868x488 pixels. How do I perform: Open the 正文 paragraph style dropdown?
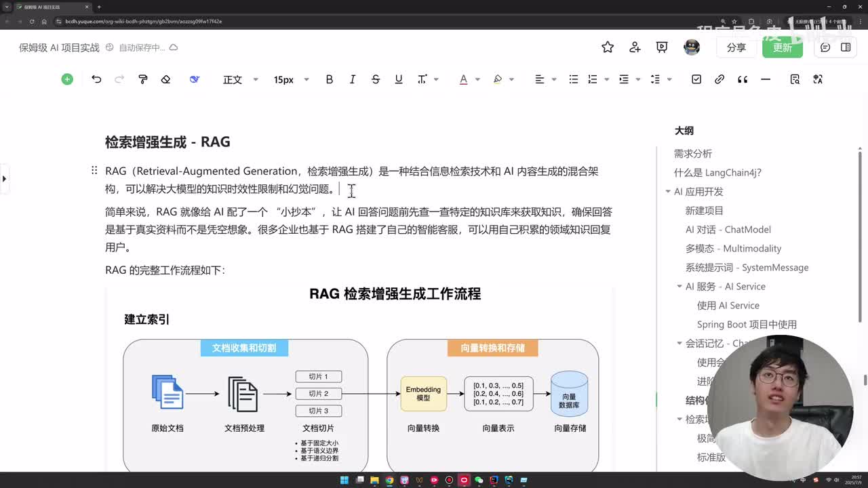tap(241, 79)
